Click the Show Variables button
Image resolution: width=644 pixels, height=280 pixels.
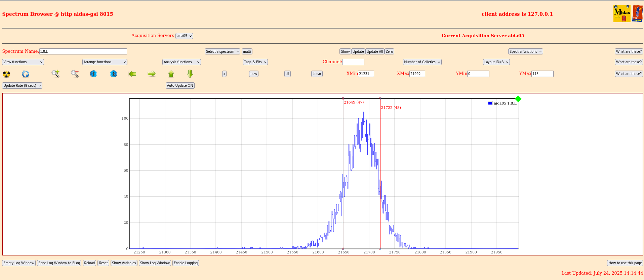[124, 263]
